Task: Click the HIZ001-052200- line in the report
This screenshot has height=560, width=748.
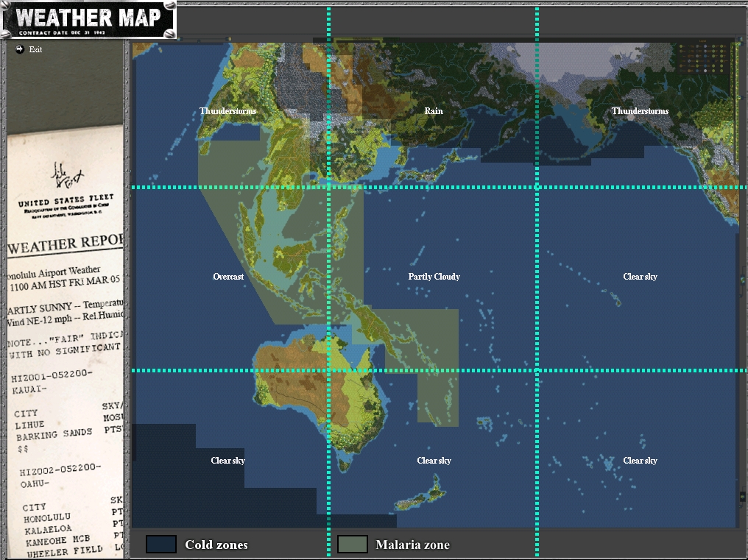Action: point(52,376)
